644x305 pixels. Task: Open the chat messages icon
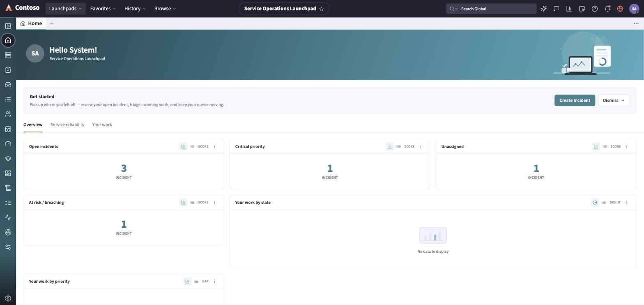click(x=557, y=9)
